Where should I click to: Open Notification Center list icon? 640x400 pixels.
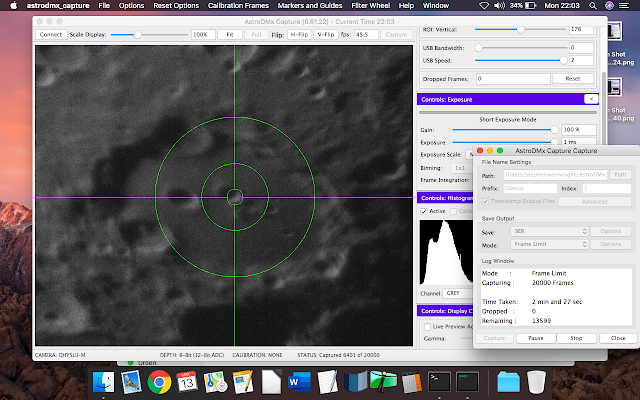[624, 5]
